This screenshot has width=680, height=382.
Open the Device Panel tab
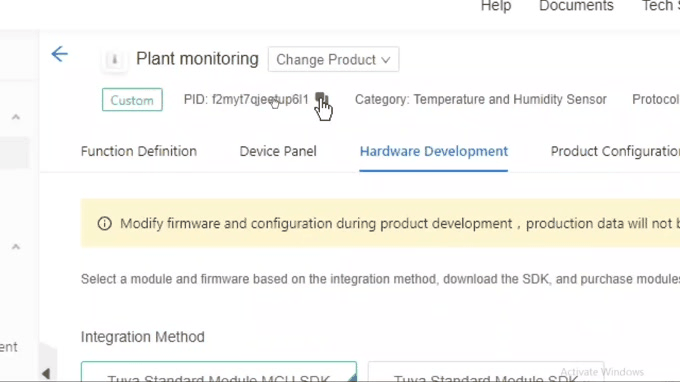(278, 151)
